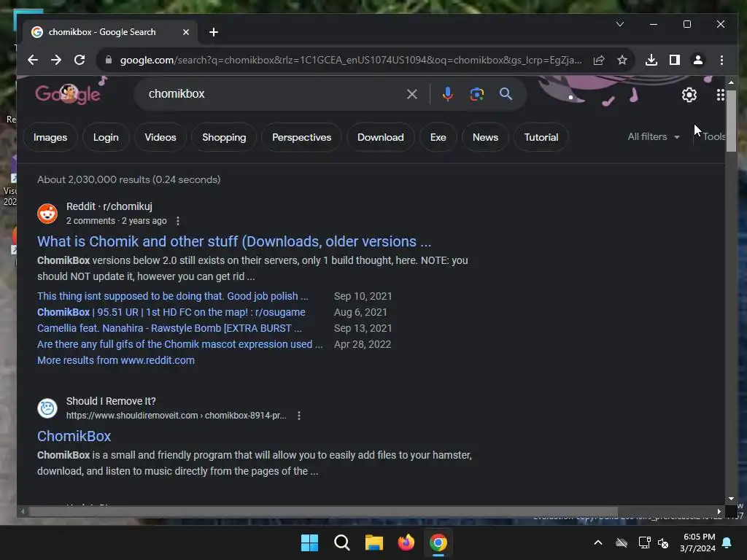Clear the search box with the X
Viewport: 747px width, 560px height.
[412, 94]
